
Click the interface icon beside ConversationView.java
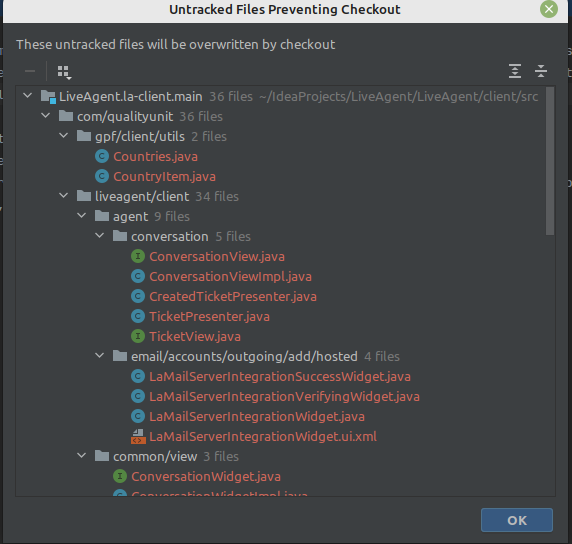tap(138, 256)
